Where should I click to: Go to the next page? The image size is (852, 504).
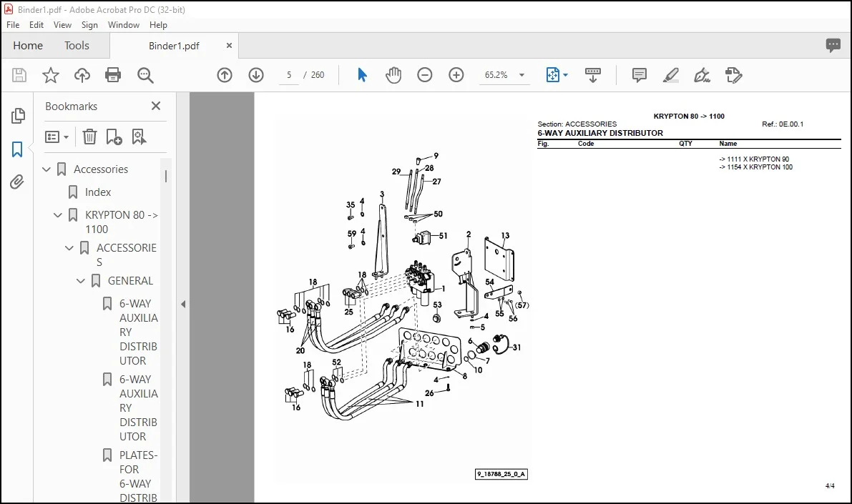point(256,75)
